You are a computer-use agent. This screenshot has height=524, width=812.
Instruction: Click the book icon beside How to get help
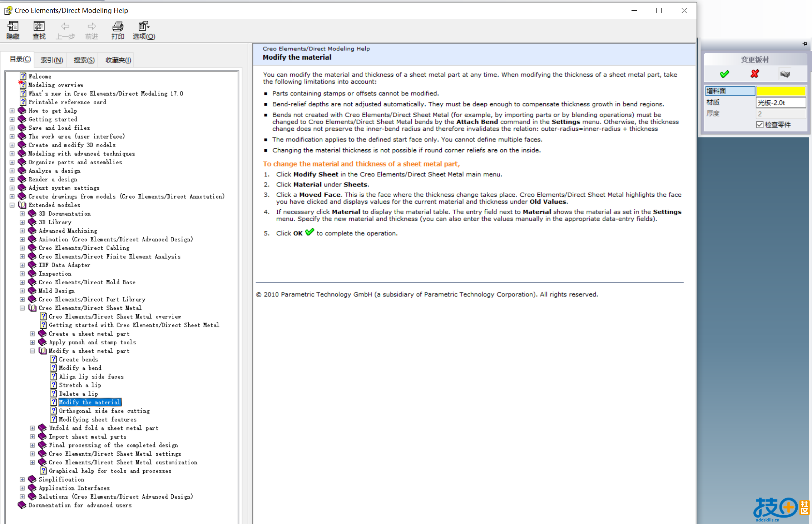(22, 110)
